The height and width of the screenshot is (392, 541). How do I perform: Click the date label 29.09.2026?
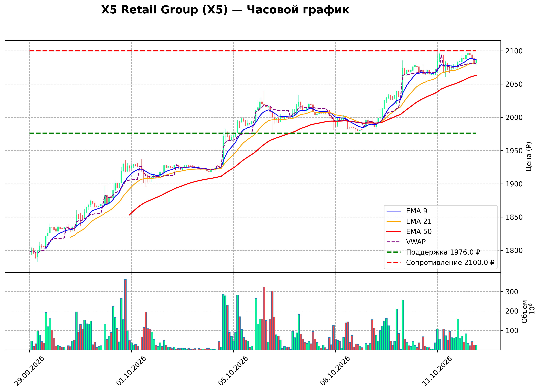29,371
